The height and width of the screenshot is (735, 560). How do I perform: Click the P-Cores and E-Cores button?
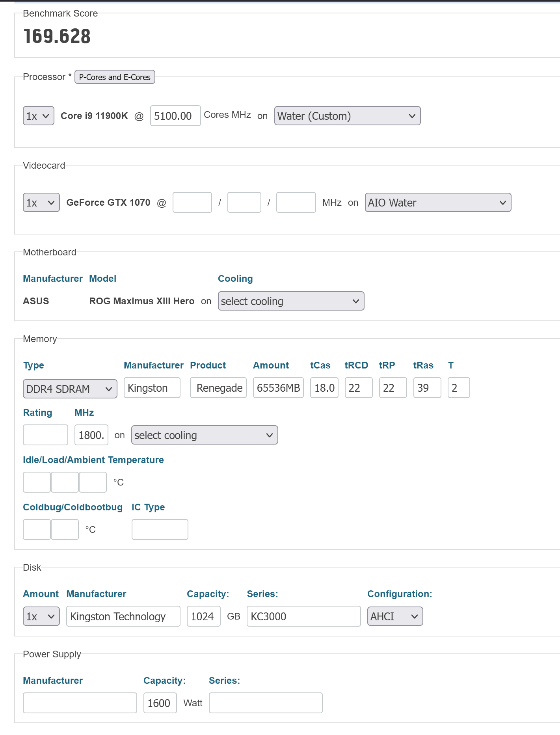pyautogui.click(x=115, y=77)
